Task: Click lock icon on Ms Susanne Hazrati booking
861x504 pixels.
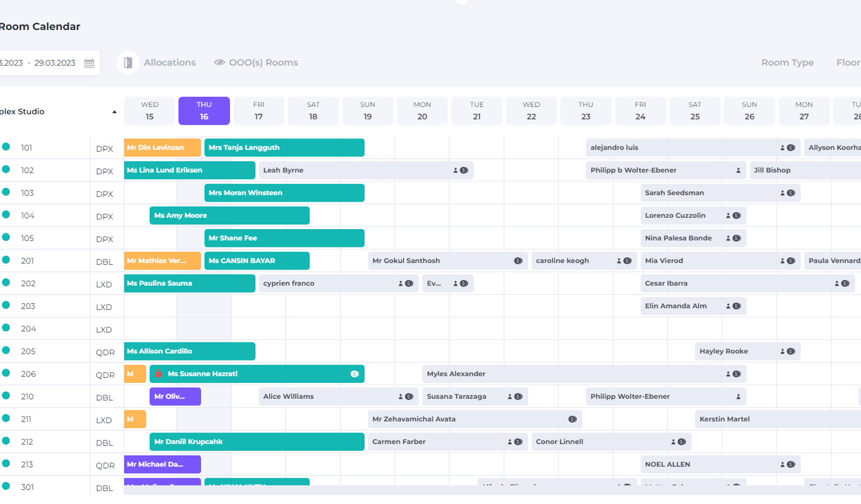Action: click(x=159, y=374)
